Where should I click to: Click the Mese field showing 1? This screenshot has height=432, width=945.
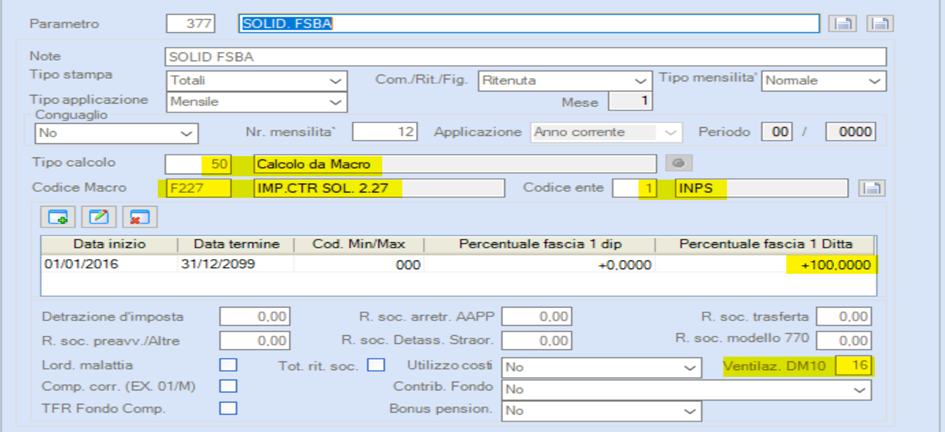coord(631,101)
